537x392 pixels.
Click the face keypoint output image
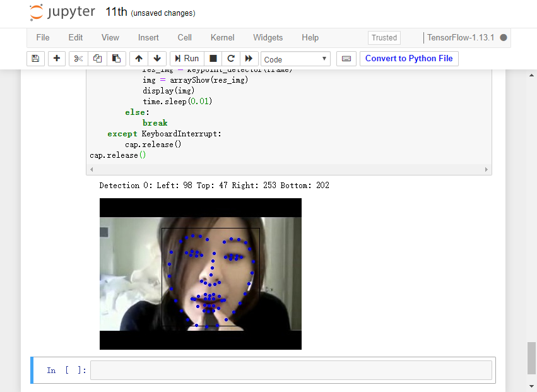click(x=201, y=274)
